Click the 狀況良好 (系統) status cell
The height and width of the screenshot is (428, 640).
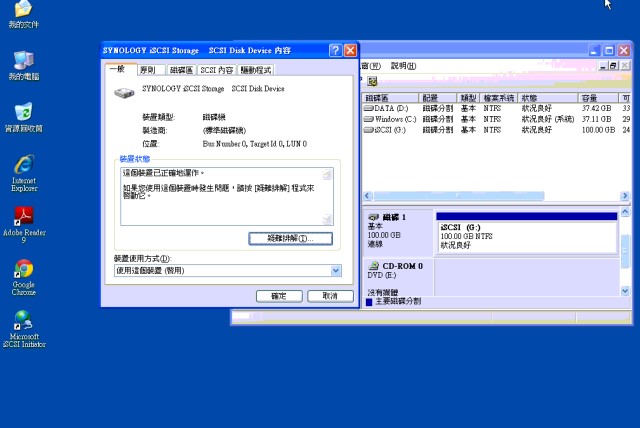click(x=548, y=119)
